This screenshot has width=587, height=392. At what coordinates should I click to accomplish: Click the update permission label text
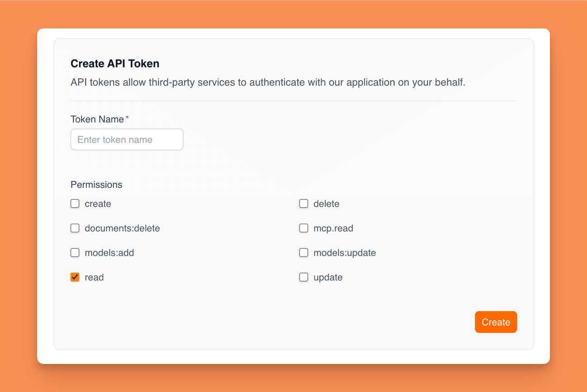327,277
